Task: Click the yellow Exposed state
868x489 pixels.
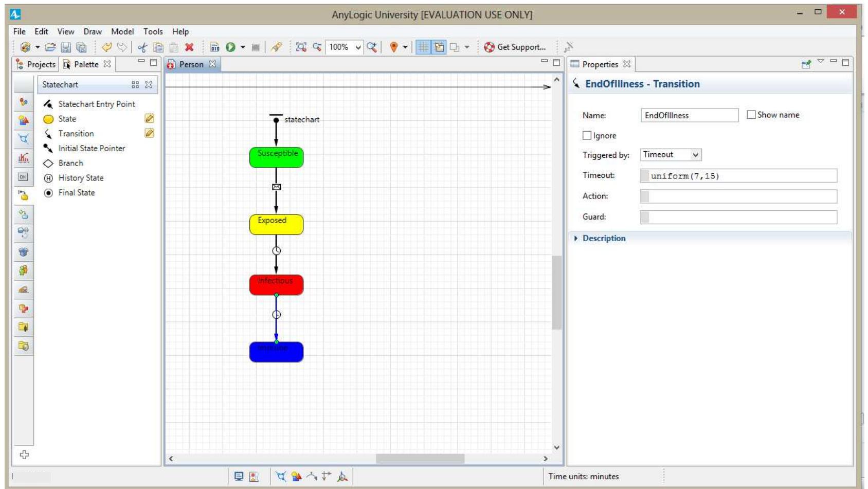Action: pyautogui.click(x=276, y=225)
